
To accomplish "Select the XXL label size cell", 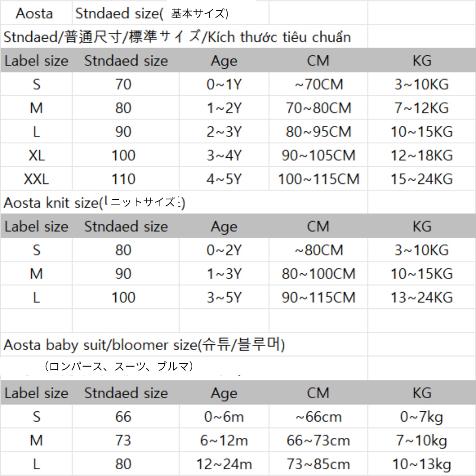I will tap(36, 179).
